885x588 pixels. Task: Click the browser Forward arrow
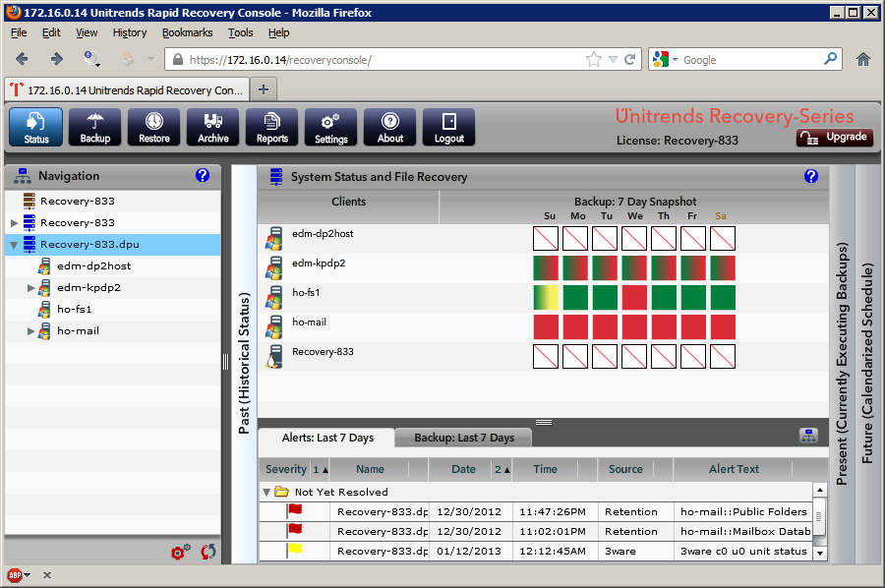(56, 59)
